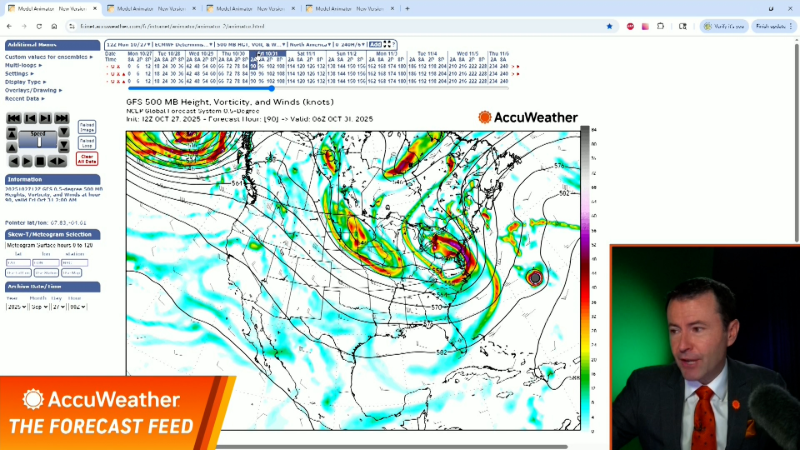Viewport: 800px width, 450px height.
Task: Click the meteogram lat input field
Action: tap(18, 263)
